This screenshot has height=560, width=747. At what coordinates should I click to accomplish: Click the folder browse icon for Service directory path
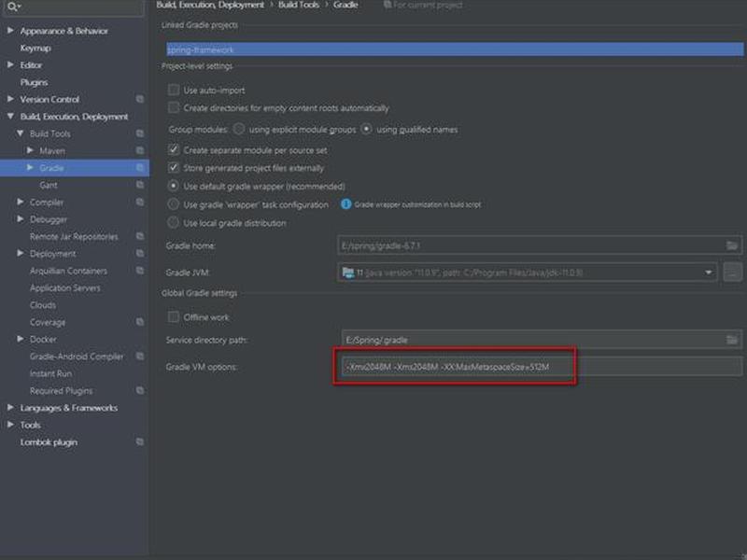732,340
